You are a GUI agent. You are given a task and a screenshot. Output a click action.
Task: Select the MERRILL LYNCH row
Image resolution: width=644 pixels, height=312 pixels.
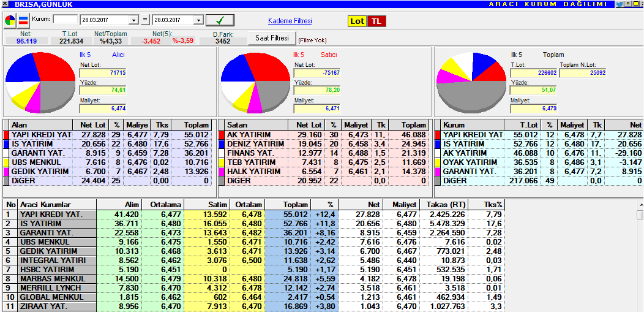(x=253, y=287)
